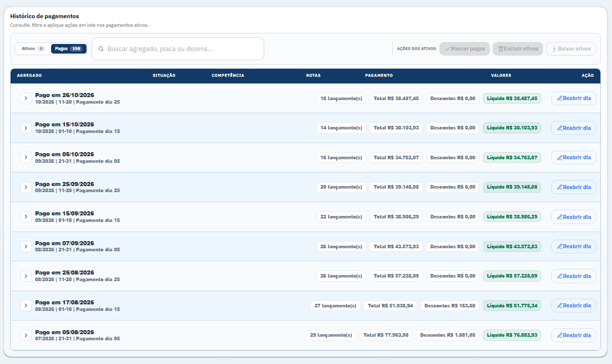This screenshot has width=612, height=364.
Task: Click the trash icon on Excluir ativos
Action: coord(501,49)
